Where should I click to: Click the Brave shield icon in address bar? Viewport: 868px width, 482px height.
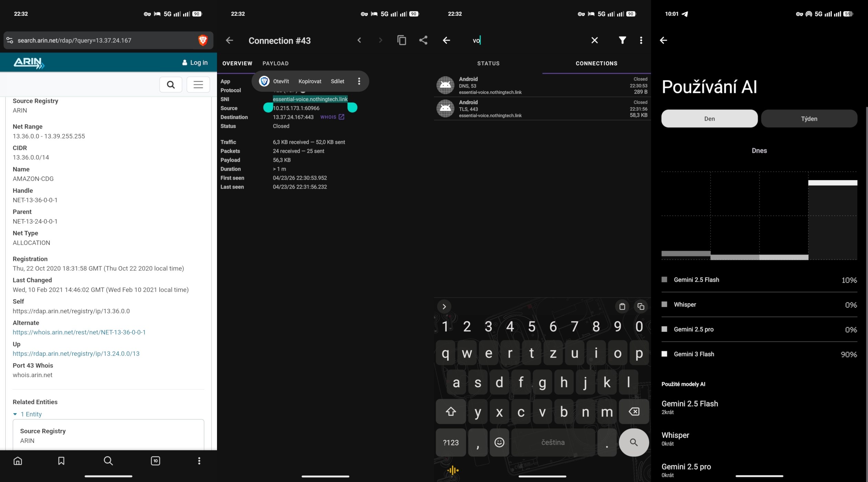(x=203, y=40)
